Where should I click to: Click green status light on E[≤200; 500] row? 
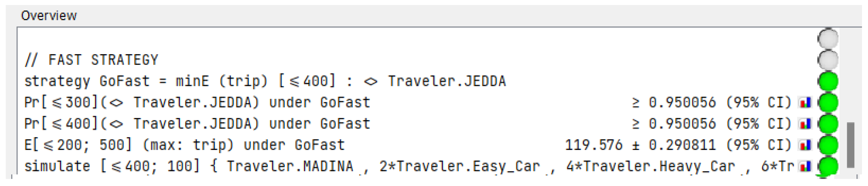(828, 145)
